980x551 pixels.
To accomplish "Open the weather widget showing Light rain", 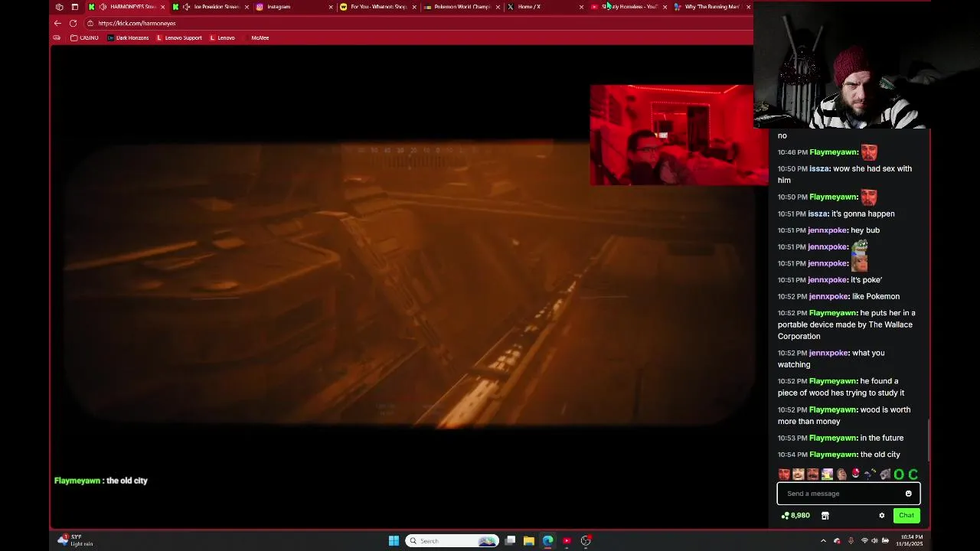I will pyautogui.click(x=75, y=540).
